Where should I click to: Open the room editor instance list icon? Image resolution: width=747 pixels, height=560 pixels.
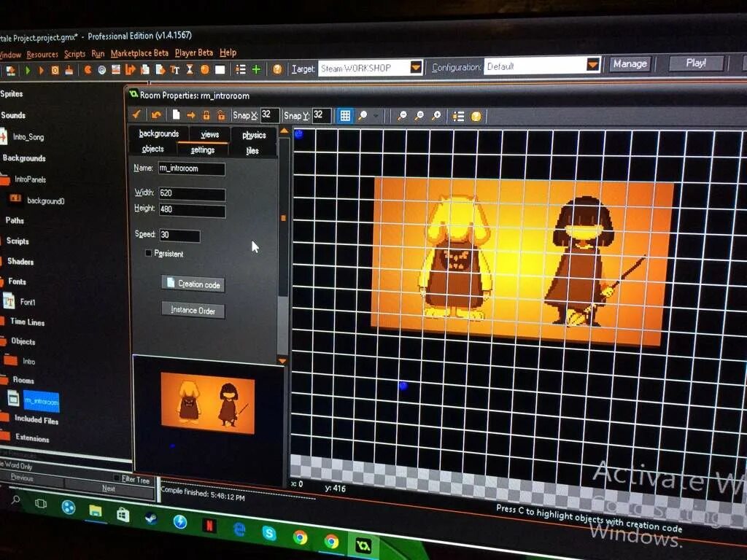click(x=458, y=116)
